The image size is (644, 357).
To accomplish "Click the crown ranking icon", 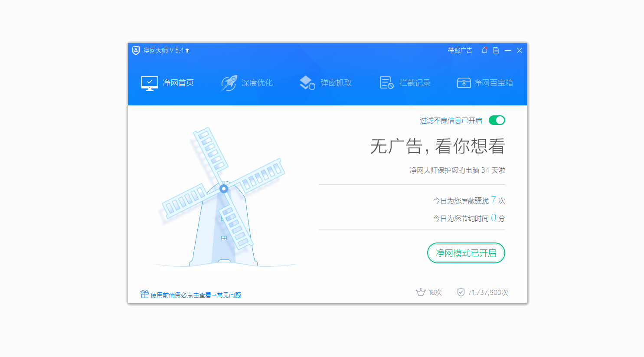I will click(421, 292).
